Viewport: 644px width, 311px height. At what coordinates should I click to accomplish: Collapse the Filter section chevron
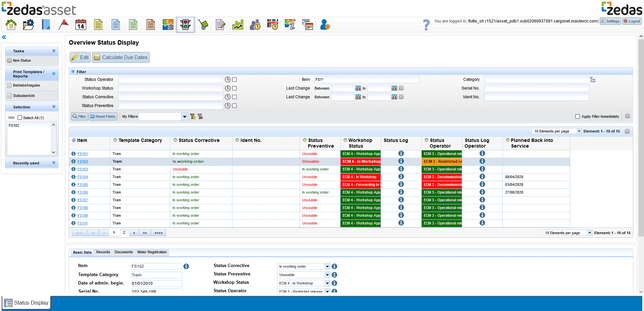point(73,71)
